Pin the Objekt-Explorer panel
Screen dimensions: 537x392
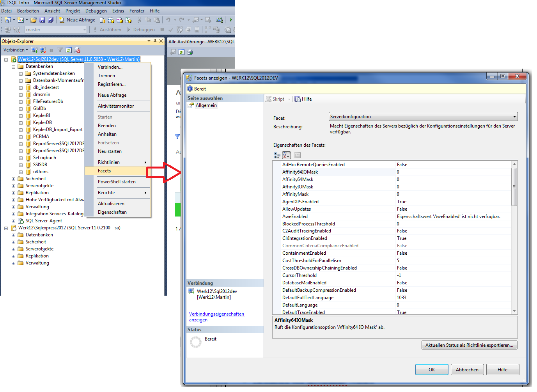click(155, 41)
